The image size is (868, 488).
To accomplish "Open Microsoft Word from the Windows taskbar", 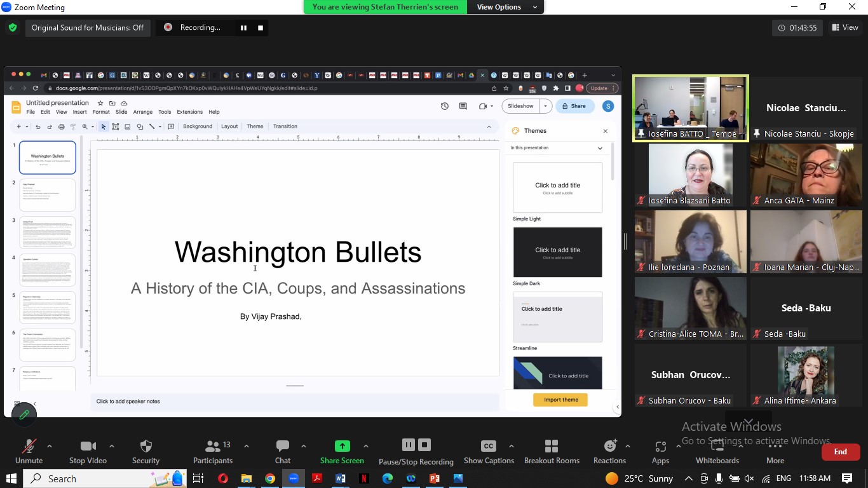I will pos(340,478).
